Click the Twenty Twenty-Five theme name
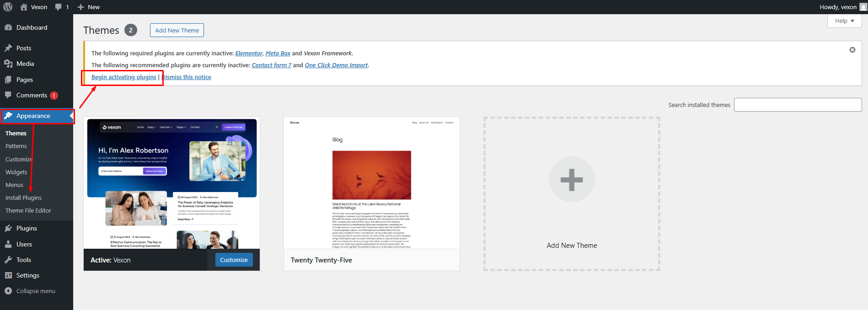 [x=321, y=260]
